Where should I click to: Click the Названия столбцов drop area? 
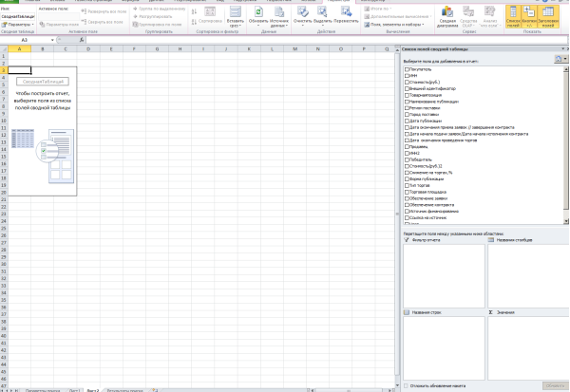[x=528, y=276]
